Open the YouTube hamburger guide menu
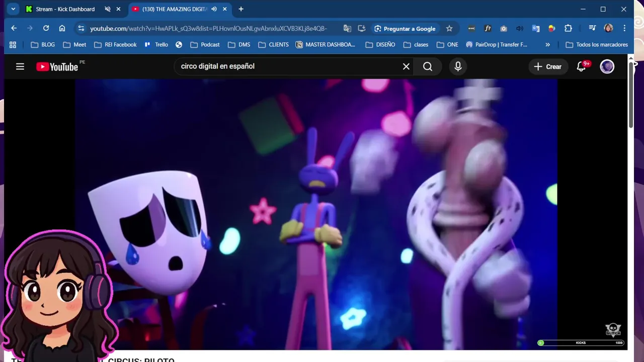Viewport: 644px width, 362px height. (20, 66)
